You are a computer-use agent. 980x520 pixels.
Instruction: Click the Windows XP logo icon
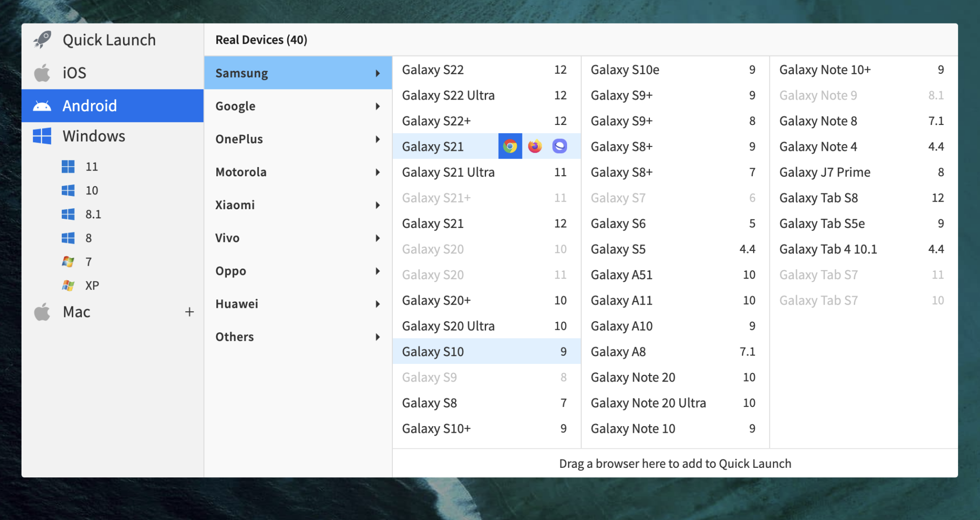pyautogui.click(x=68, y=285)
